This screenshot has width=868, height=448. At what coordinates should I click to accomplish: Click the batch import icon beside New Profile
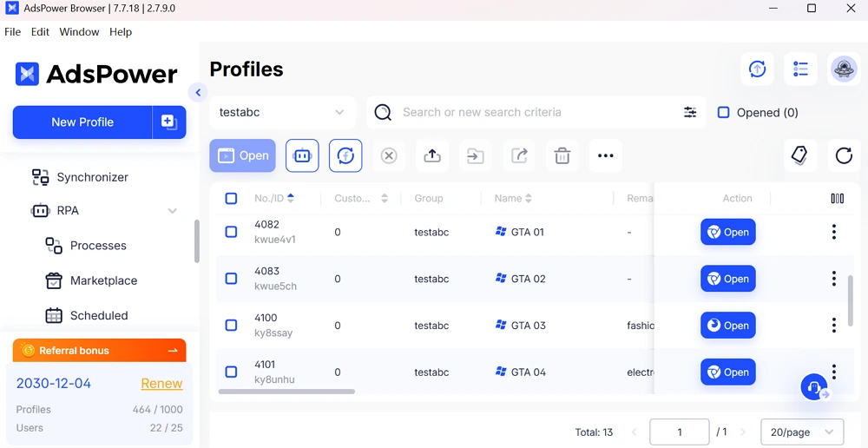(169, 122)
